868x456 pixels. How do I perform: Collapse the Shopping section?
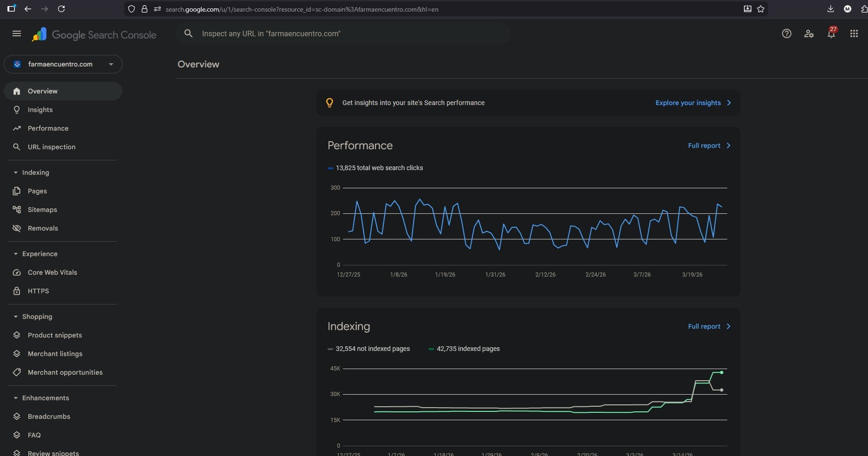point(16,317)
